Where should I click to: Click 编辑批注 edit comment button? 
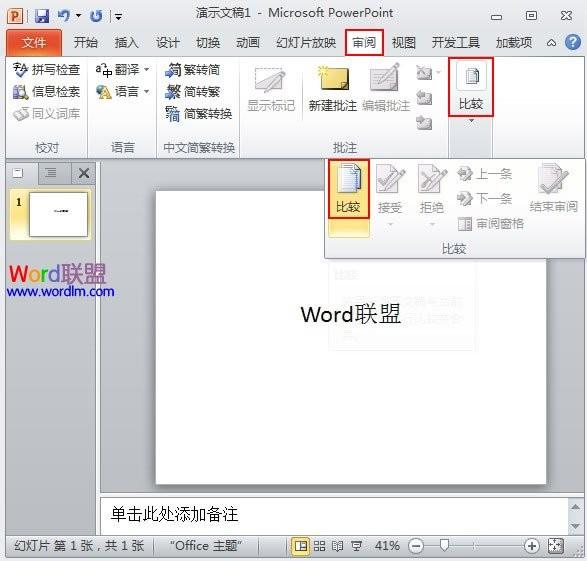click(386, 89)
